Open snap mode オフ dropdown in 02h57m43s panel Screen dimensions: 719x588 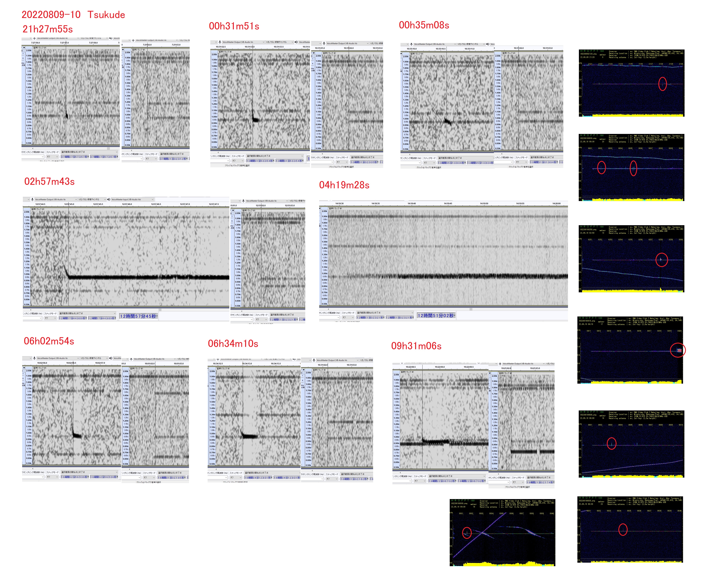pos(51,318)
